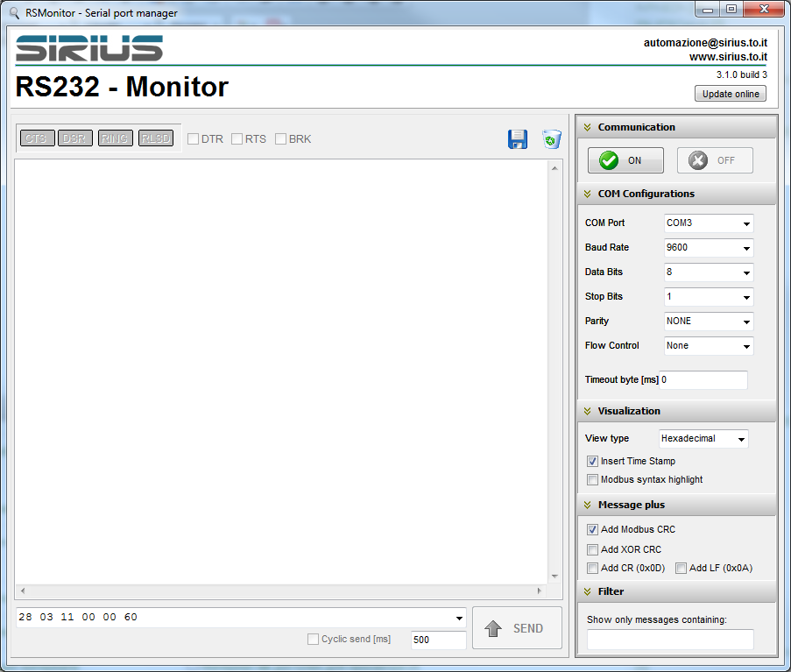Open the Baud Rate dropdown
The image size is (791, 672).
pyautogui.click(x=708, y=248)
